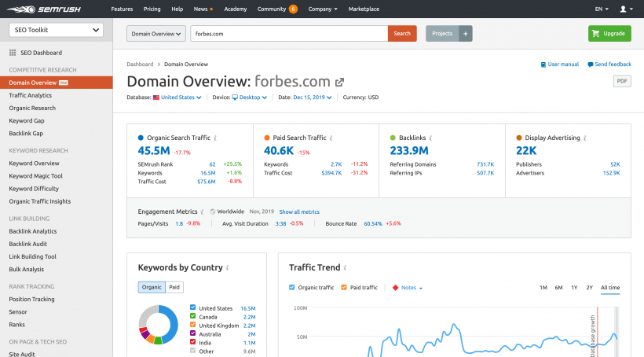Click Paid Search Traffic info icon
Image resolution: width=644 pixels, height=357 pixels.
click(x=331, y=138)
